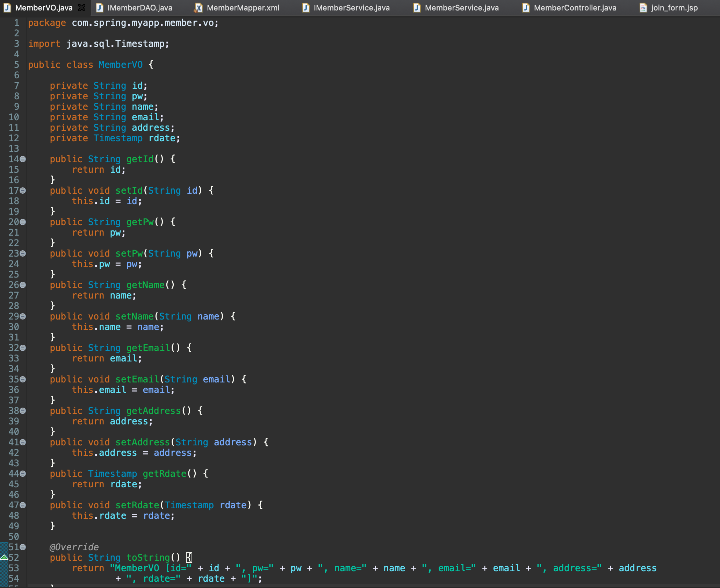Click the MemberService.java file icon

click(417, 8)
